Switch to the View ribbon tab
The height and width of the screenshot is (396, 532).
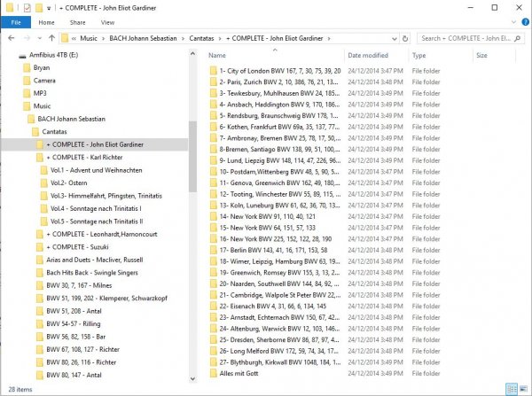coord(107,22)
